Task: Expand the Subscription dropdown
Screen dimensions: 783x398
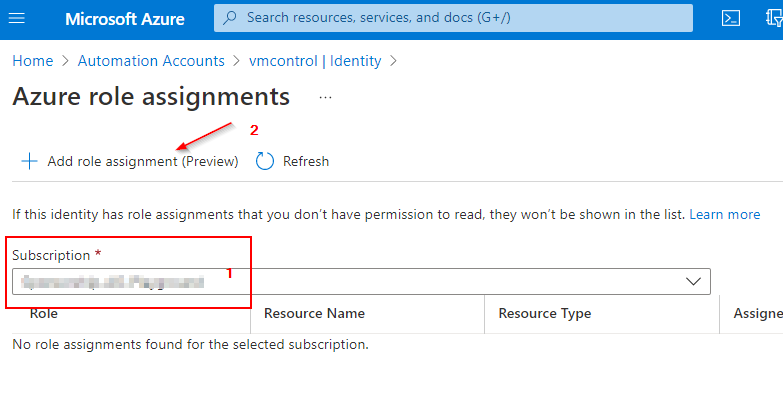Action: click(x=361, y=282)
